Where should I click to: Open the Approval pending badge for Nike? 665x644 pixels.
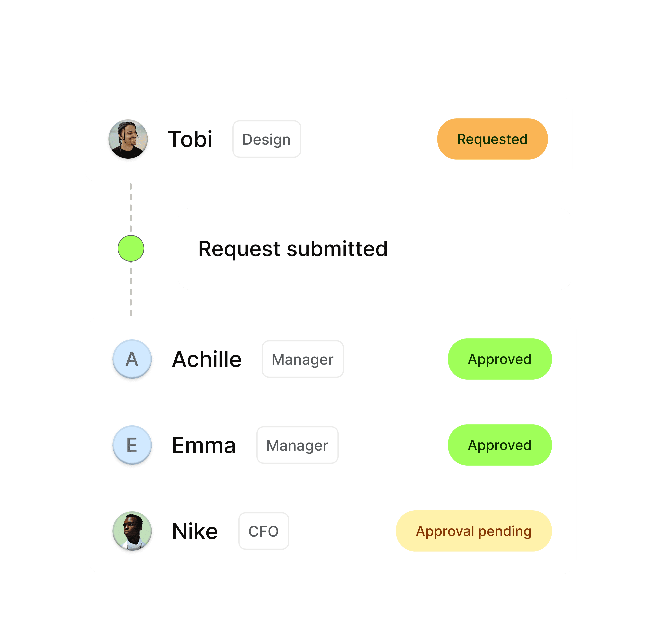[x=474, y=531]
